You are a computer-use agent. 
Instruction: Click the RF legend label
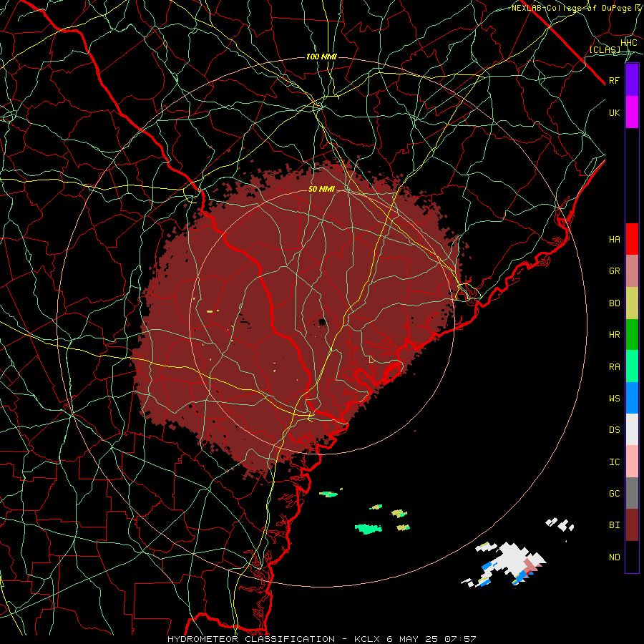(x=614, y=81)
